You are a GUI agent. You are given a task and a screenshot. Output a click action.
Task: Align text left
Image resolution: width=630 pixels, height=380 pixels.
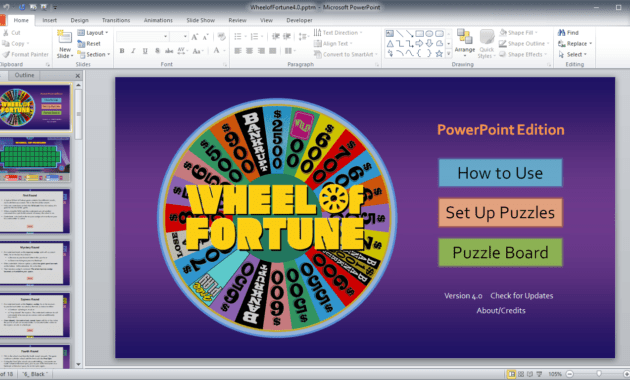click(x=238, y=51)
